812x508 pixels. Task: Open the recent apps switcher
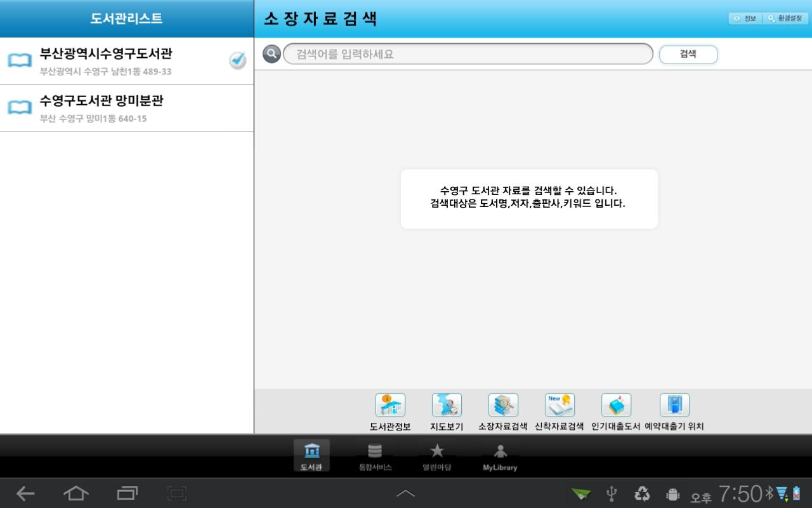[128, 493]
